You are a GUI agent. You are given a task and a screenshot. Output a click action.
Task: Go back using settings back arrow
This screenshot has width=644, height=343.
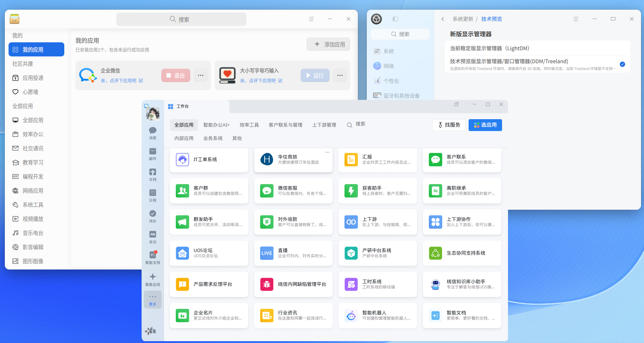443,19
